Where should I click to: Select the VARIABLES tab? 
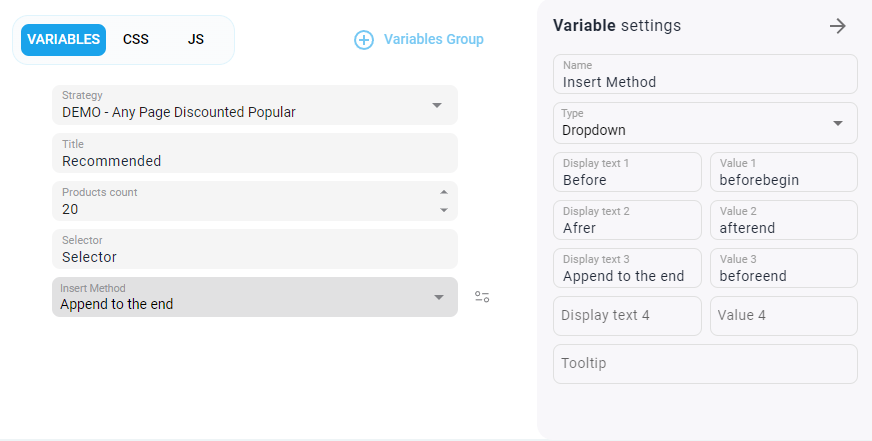(x=63, y=40)
